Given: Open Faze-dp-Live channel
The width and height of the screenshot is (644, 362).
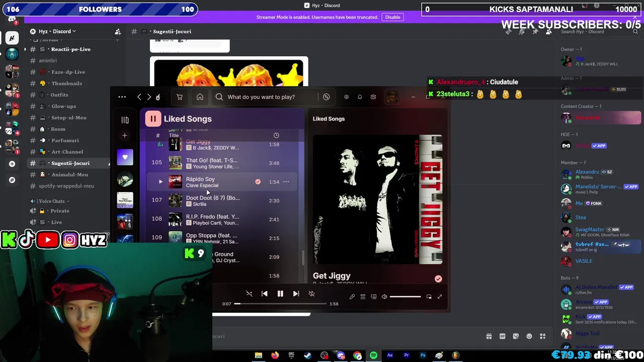Looking at the screenshot, I should coord(68,72).
